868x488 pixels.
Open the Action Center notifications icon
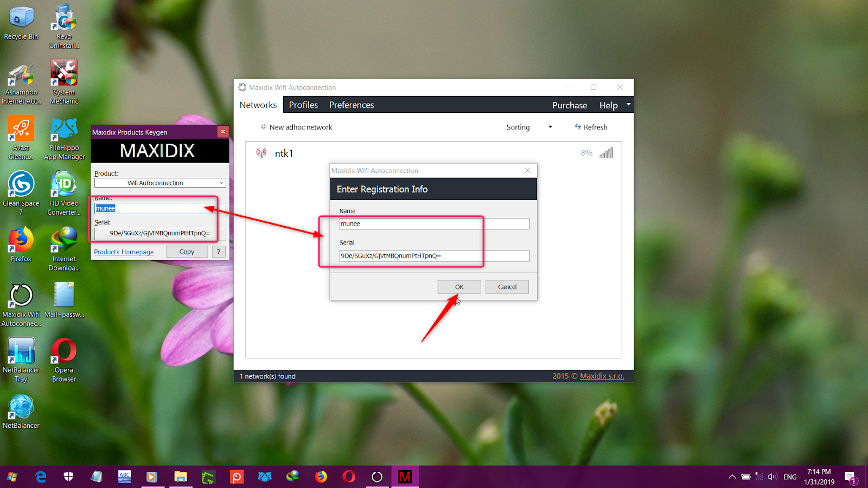[x=850, y=477]
